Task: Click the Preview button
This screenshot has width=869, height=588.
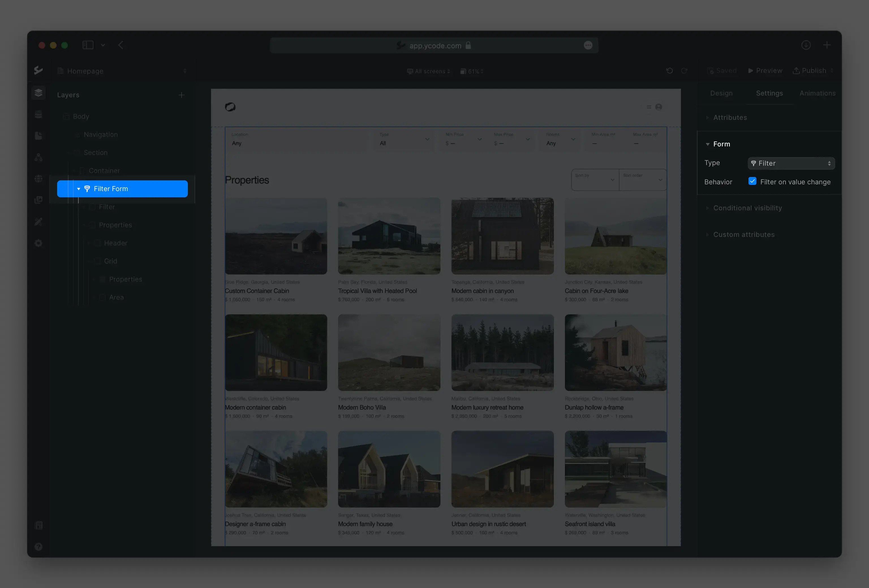Action: pyautogui.click(x=765, y=71)
